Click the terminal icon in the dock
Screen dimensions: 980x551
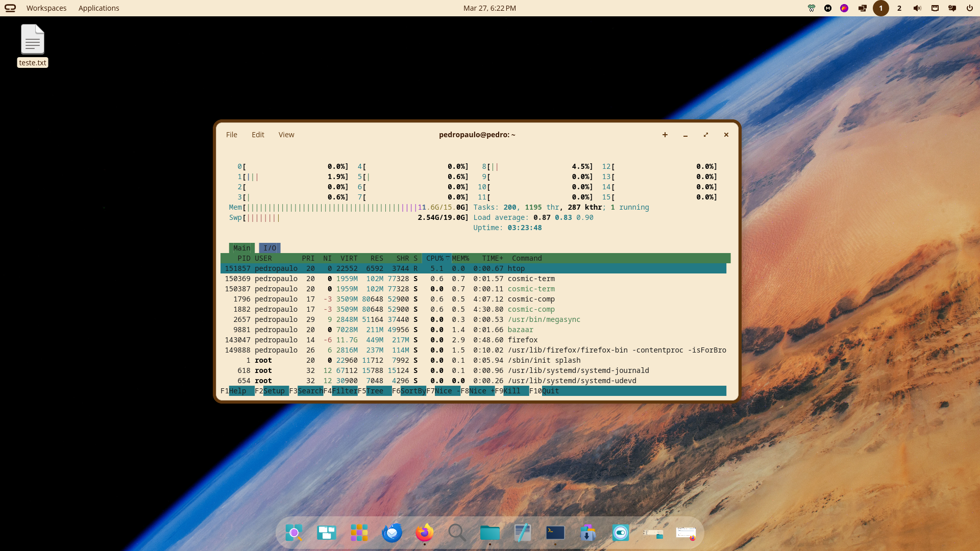point(555,533)
